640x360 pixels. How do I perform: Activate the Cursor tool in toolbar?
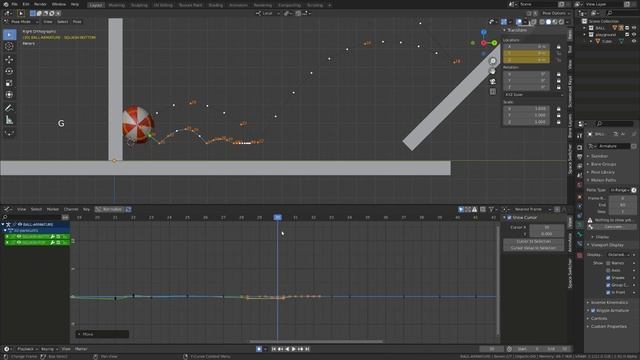pos(9,47)
